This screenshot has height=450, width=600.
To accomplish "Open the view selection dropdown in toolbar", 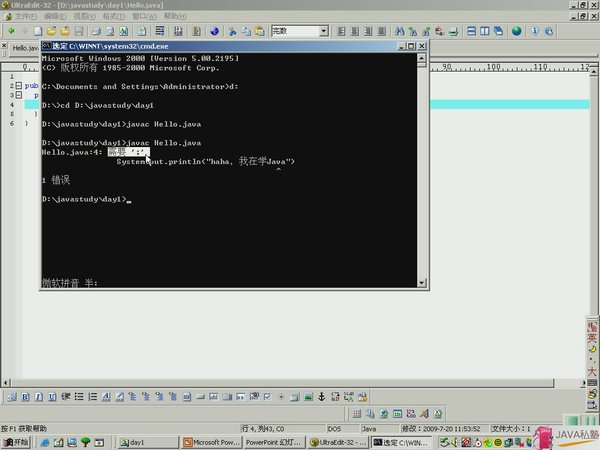I will pyautogui.click(x=324, y=31).
